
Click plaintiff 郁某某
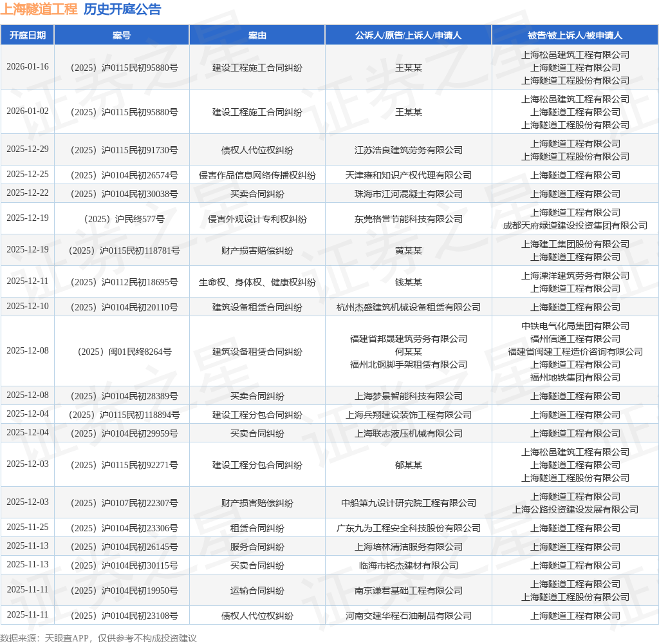pyautogui.click(x=409, y=465)
